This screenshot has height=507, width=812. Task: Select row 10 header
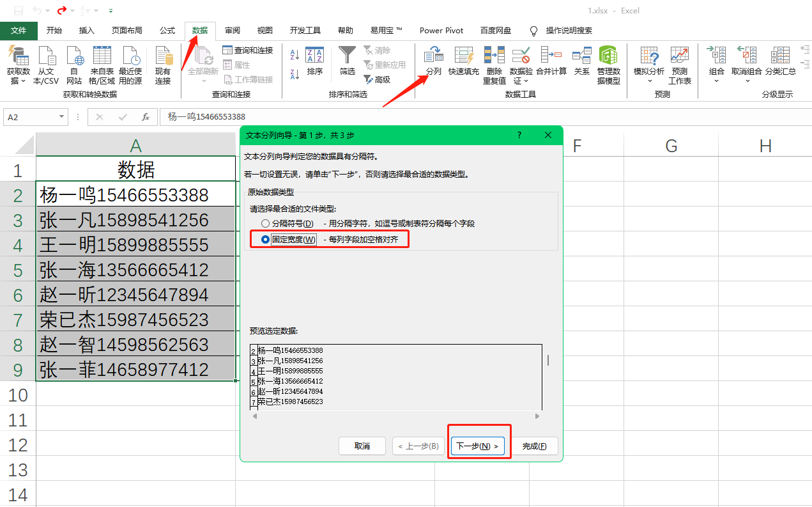(x=18, y=394)
